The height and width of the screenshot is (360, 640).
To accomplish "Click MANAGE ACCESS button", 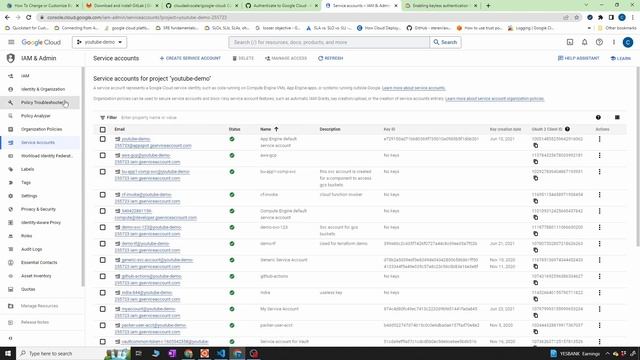I will 286,58.
